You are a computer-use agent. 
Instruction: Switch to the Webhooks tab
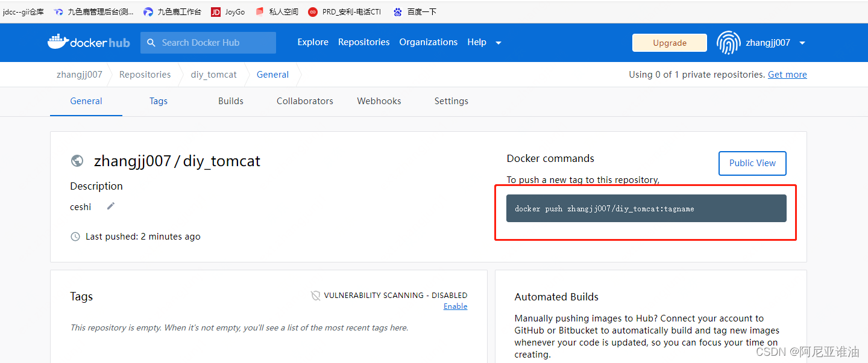tap(379, 101)
